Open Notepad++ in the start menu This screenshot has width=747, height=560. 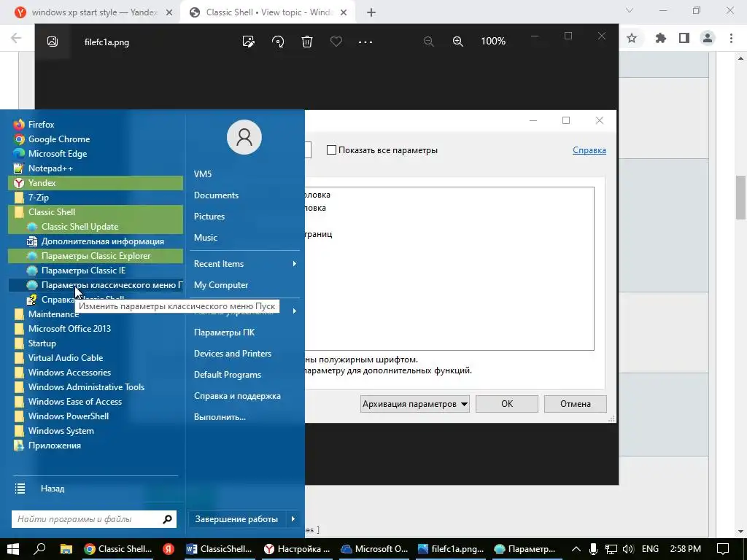pos(96,168)
